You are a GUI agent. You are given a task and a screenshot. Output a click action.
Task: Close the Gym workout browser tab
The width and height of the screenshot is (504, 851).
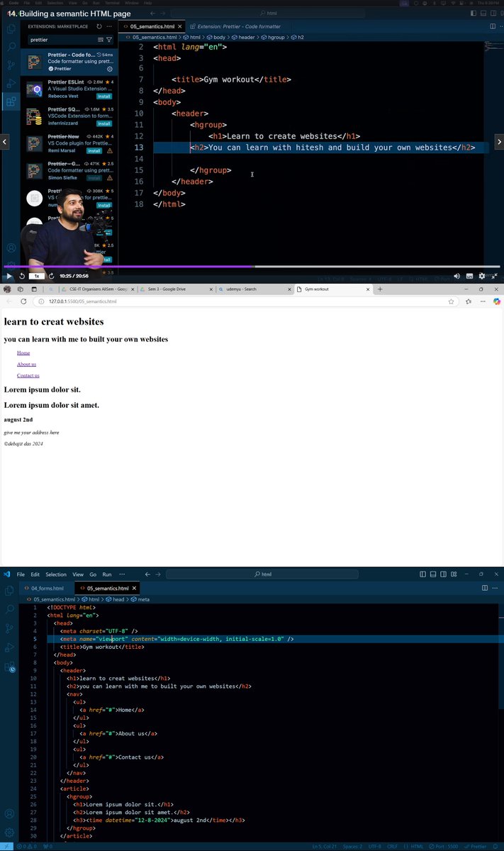click(x=367, y=289)
